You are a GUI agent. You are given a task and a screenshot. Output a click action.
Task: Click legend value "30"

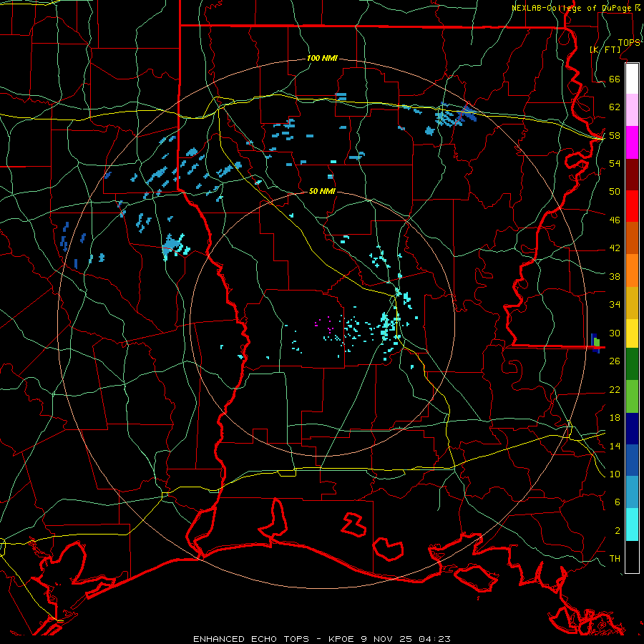click(615, 333)
